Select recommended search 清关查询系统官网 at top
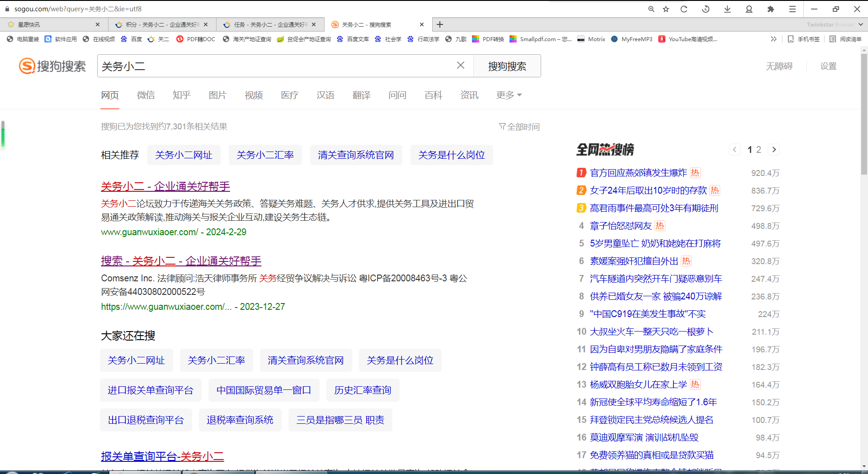This screenshot has height=474, width=868. click(356, 155)
